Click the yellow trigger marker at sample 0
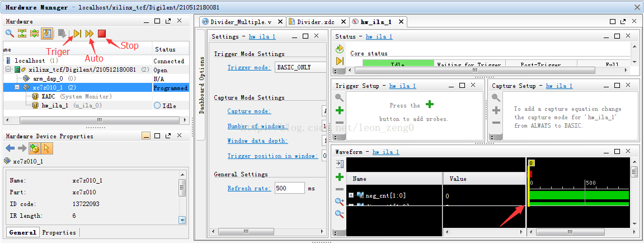Image resolution: width=644 pixels, height=243 pixels. point(531,163)
